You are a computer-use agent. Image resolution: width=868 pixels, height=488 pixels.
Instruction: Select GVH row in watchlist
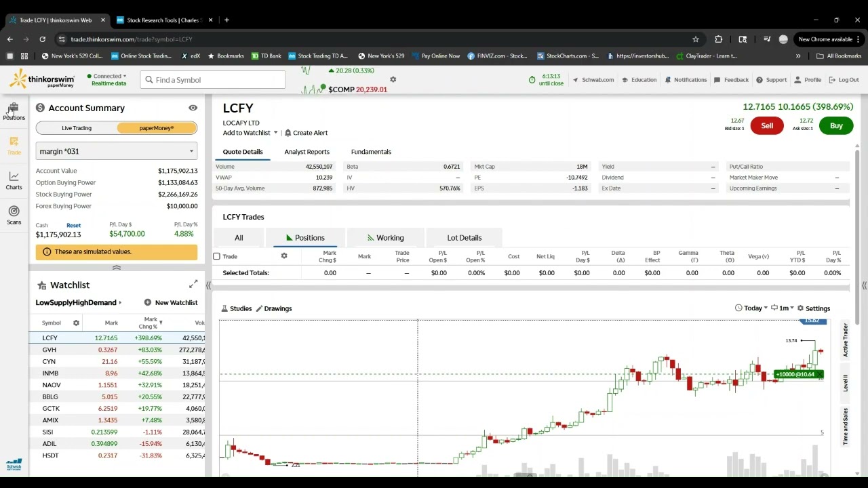[117, 350]
